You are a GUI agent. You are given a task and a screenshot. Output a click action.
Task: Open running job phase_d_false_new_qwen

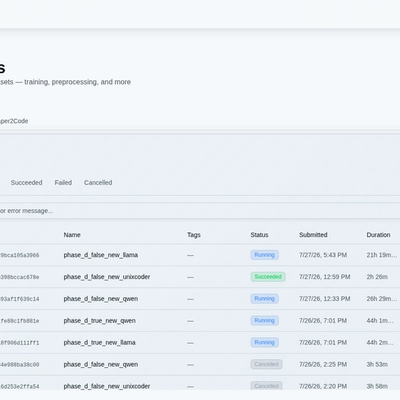101,299
